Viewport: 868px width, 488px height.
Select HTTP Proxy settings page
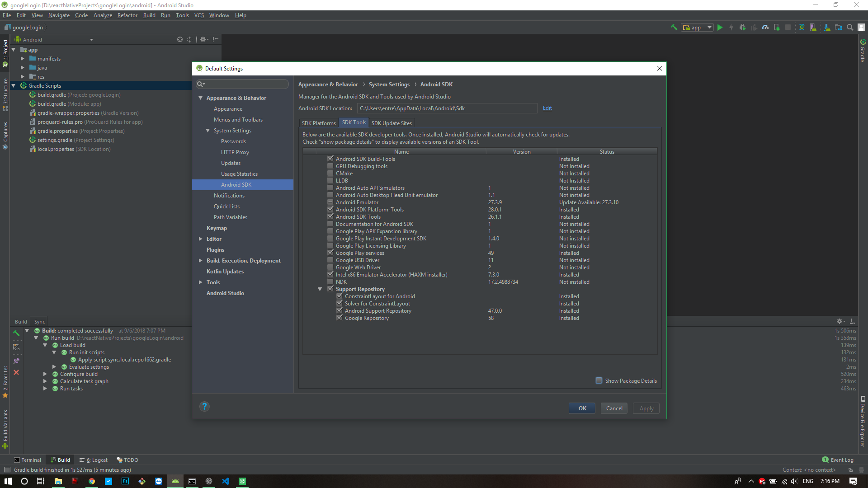[x=235, y=152]
